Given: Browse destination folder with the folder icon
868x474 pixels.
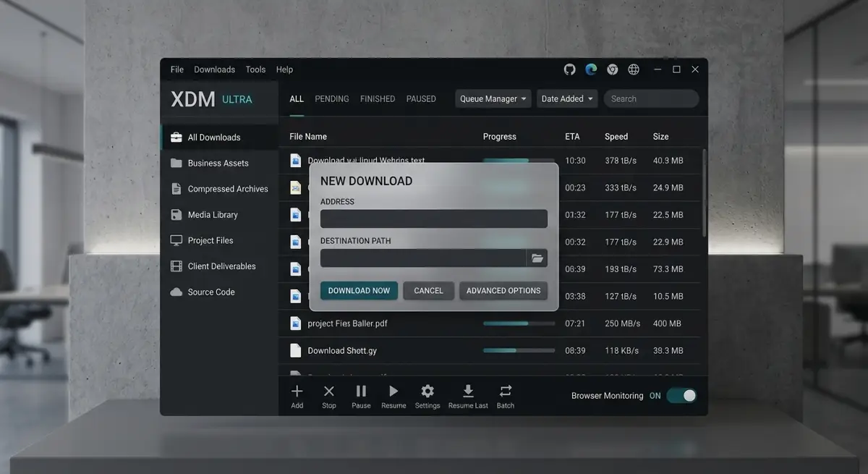Looking at the screenshot, I should pos(537,258).
